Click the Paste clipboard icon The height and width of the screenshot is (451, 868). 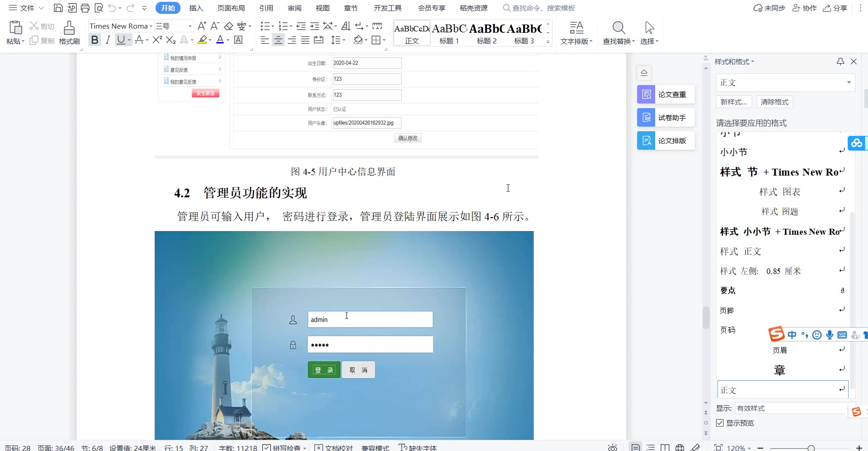coord(15,28)
